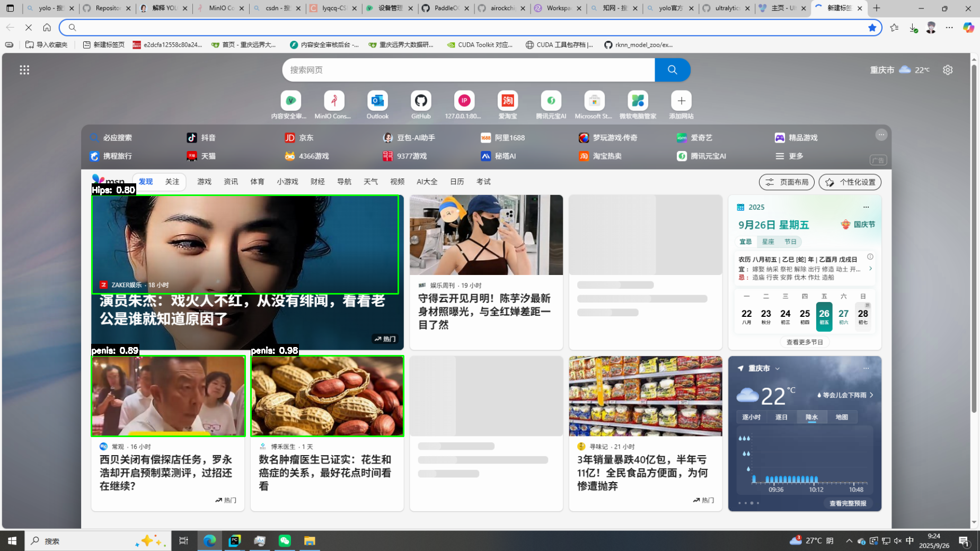
Task: Open the browser home button
Action: tap(47, 28)
